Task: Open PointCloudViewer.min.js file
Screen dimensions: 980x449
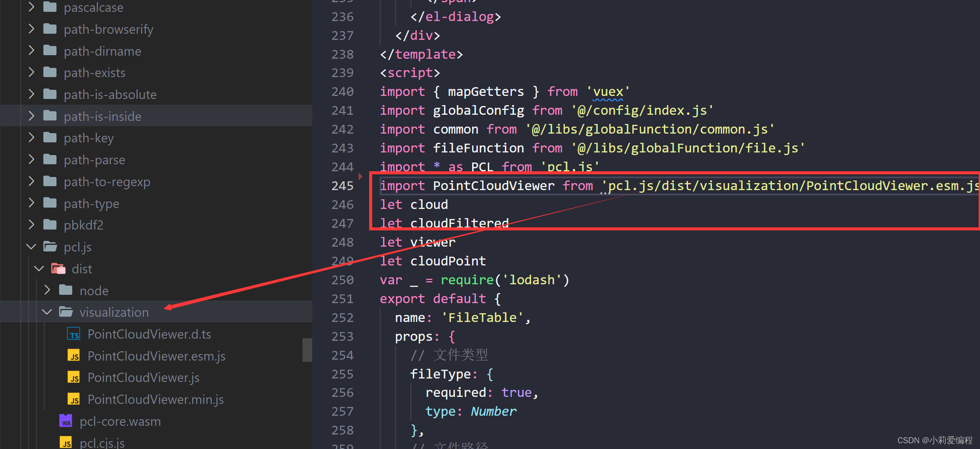Action: click(x=155, y=400)
